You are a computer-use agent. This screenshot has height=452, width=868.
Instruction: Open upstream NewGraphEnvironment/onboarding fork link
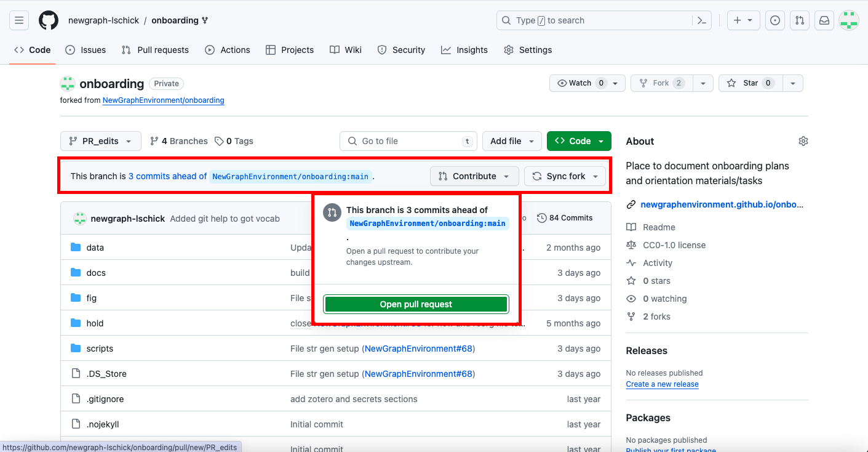[163, 100]
